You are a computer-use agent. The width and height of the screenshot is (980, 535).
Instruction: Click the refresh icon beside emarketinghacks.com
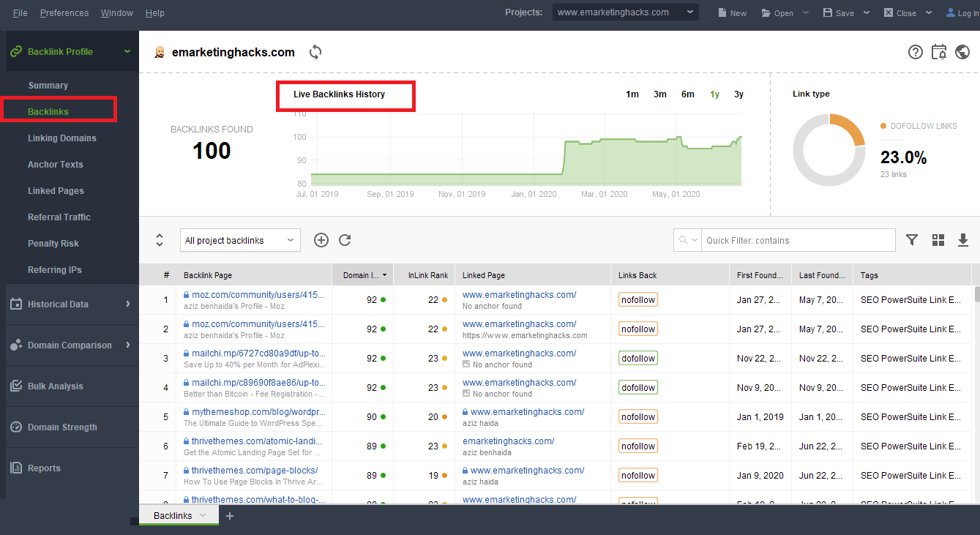(315, 52)
